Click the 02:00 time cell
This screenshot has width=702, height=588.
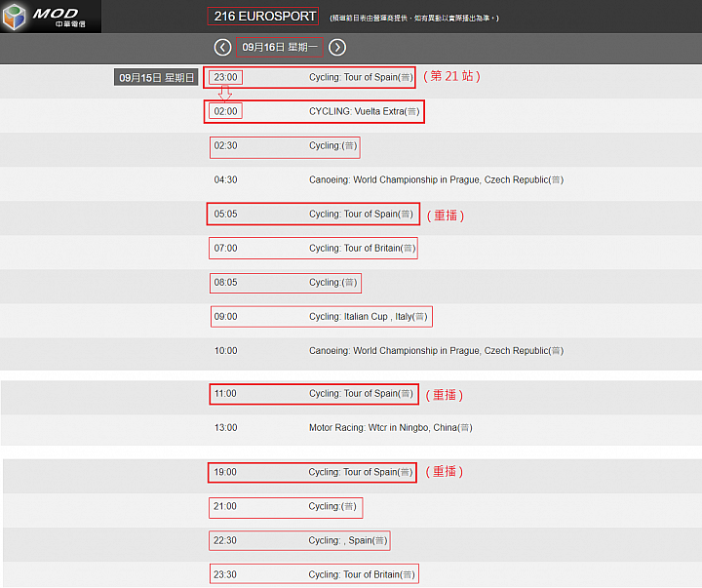(x=225, y=111)
